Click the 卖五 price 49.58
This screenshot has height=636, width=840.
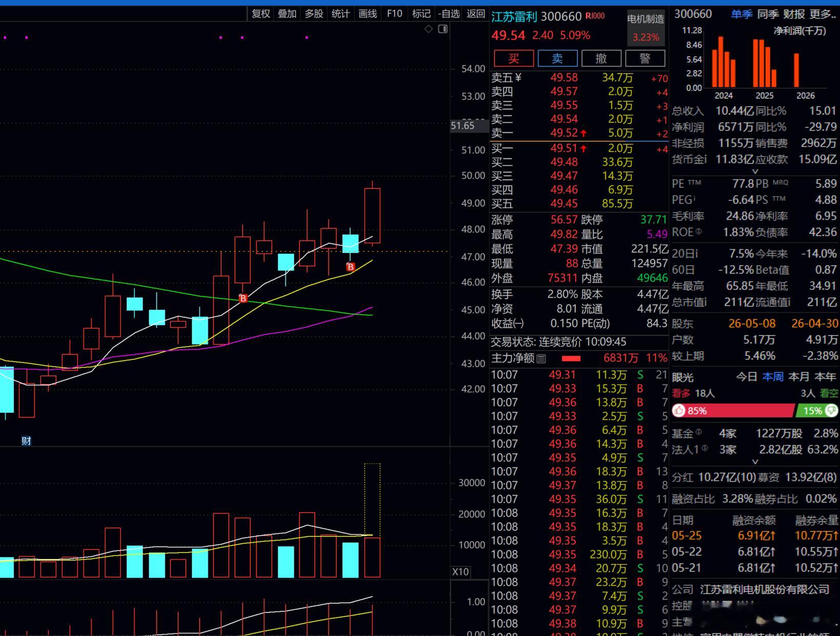click(564, 78)
